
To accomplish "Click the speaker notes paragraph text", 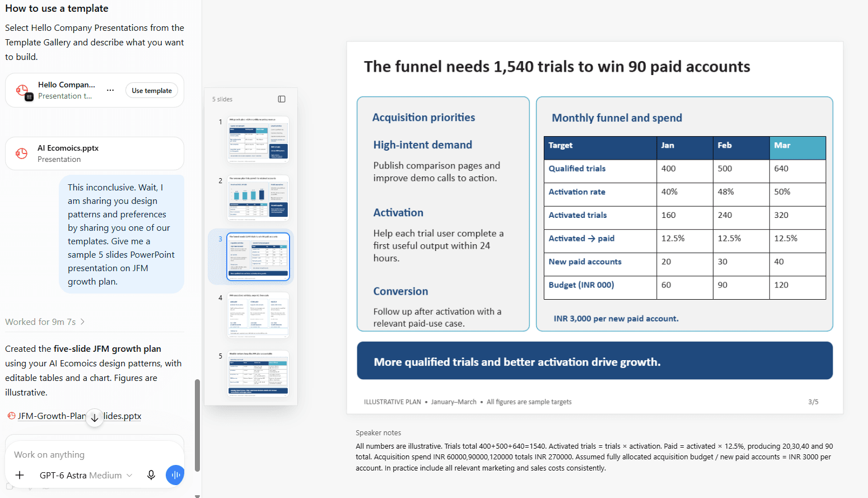I will pos(594,457).
